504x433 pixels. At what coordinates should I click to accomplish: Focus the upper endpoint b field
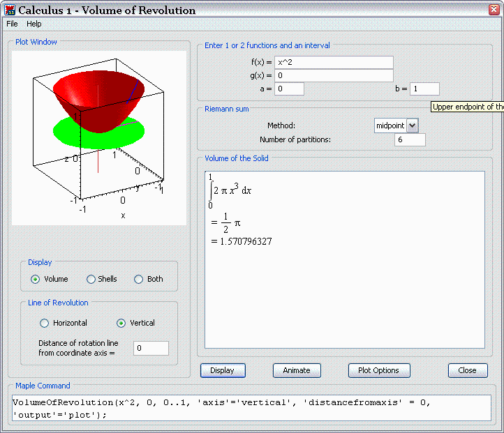pos(424,89)
